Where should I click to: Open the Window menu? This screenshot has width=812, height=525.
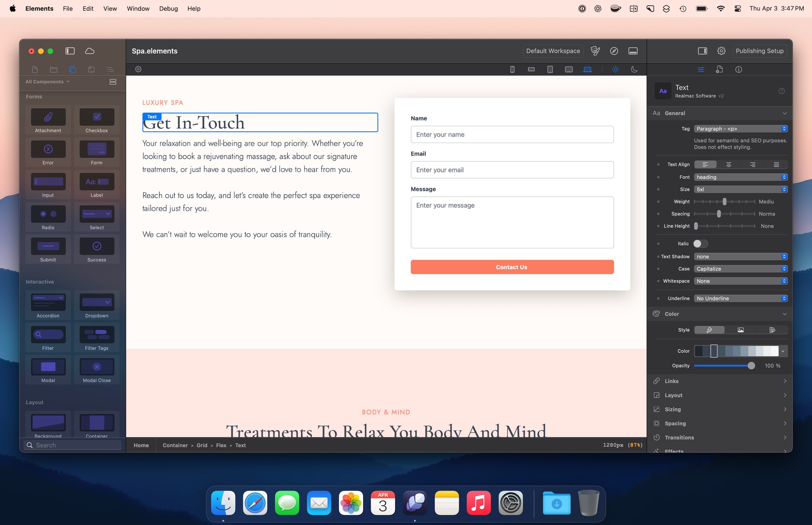138,8
